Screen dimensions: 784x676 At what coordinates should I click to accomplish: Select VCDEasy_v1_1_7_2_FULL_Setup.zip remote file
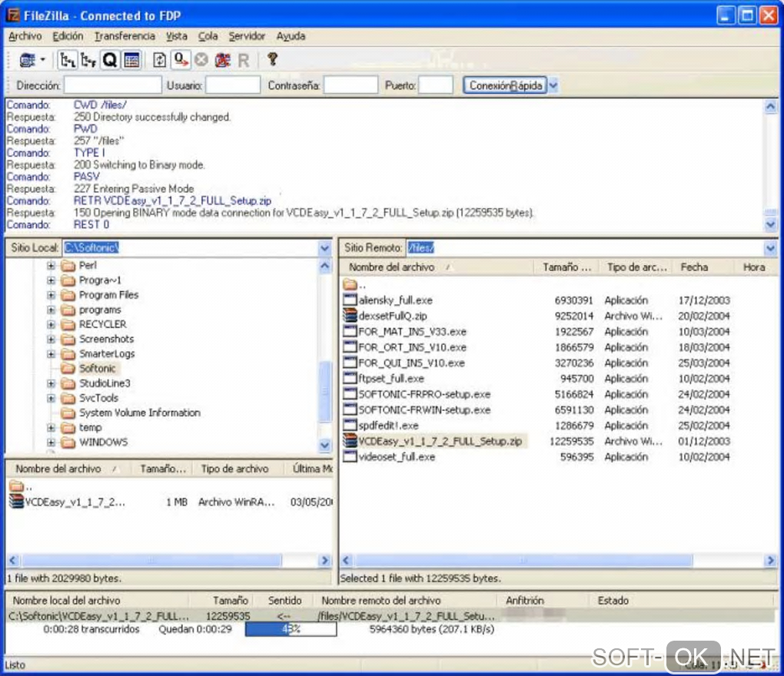pyautogui.click(x=440, y=441)
